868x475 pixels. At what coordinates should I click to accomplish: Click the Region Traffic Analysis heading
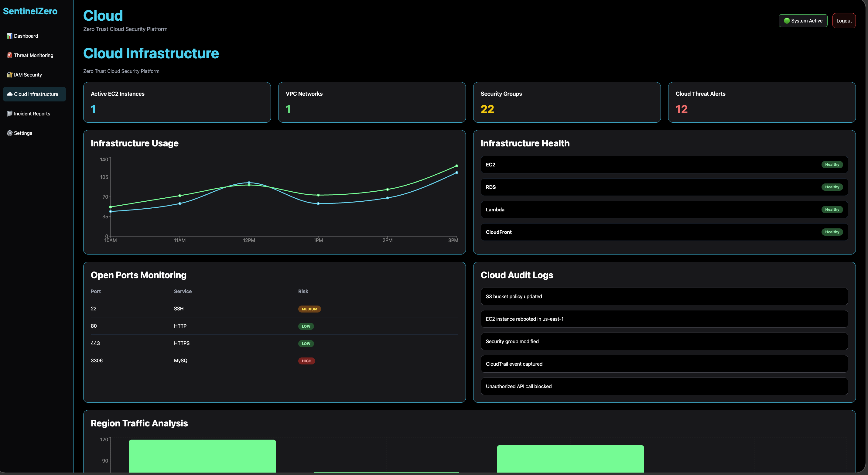click(139, 423)
